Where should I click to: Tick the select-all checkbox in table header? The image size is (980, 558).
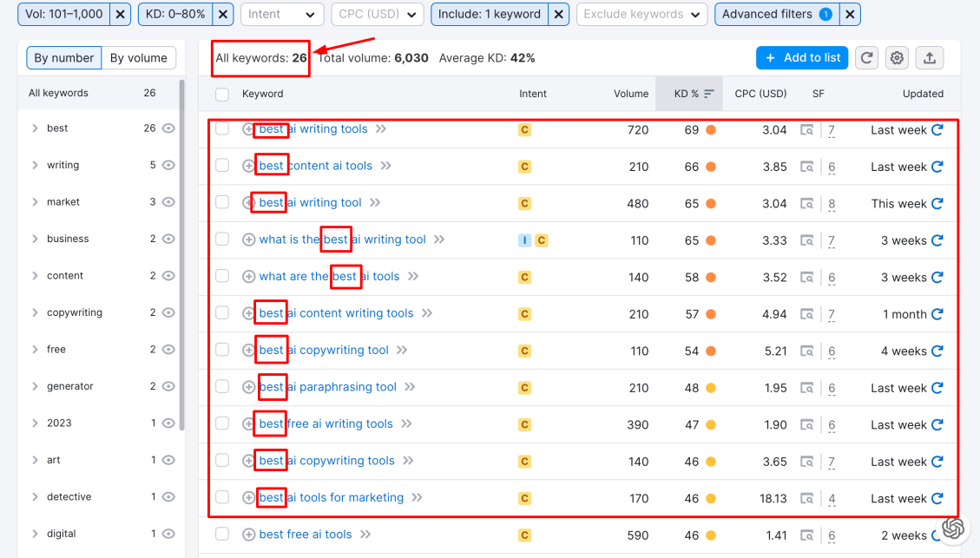coord(222,94)
